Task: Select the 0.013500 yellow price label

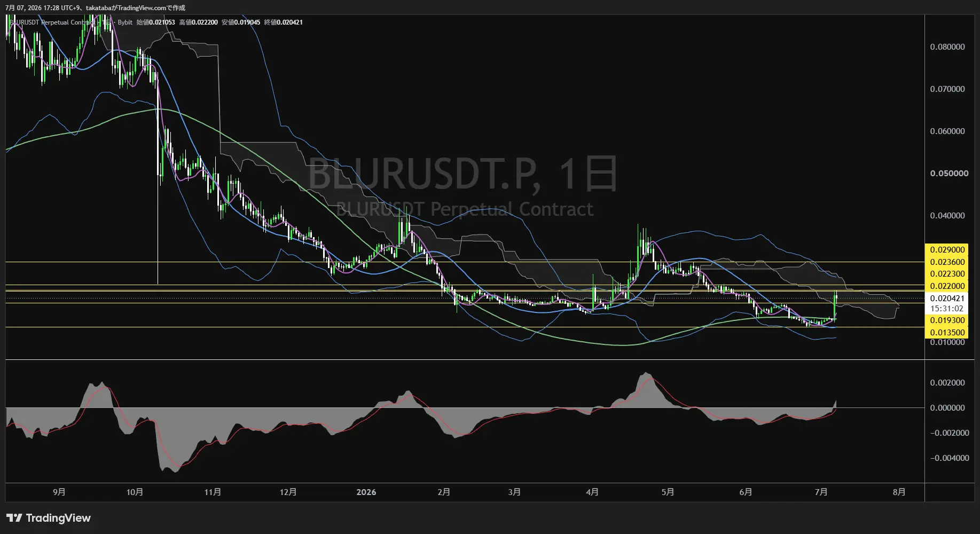Action: 947,333
